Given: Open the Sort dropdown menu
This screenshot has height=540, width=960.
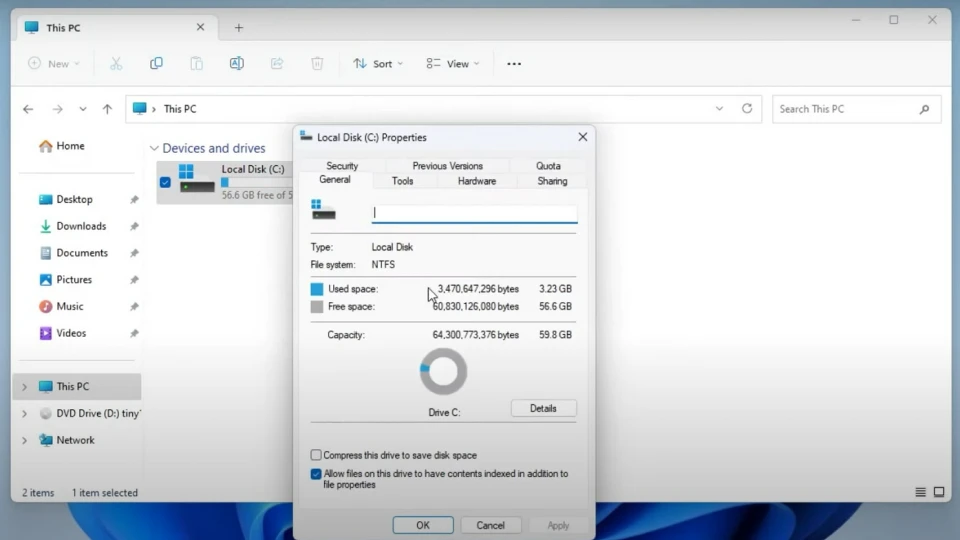Looking at the screenshot, I should (x=378, y=64).
